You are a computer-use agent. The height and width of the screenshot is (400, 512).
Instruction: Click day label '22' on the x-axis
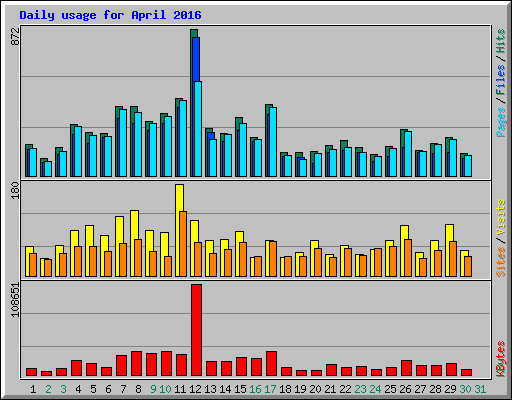(345, 389)
